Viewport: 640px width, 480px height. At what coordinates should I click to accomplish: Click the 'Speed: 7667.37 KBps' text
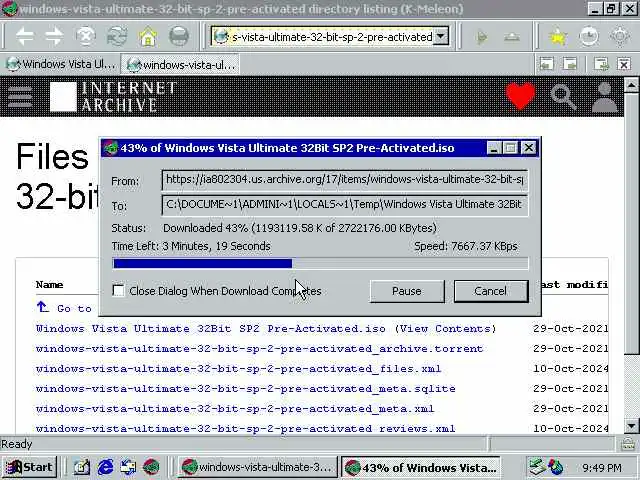click(466, 246)
